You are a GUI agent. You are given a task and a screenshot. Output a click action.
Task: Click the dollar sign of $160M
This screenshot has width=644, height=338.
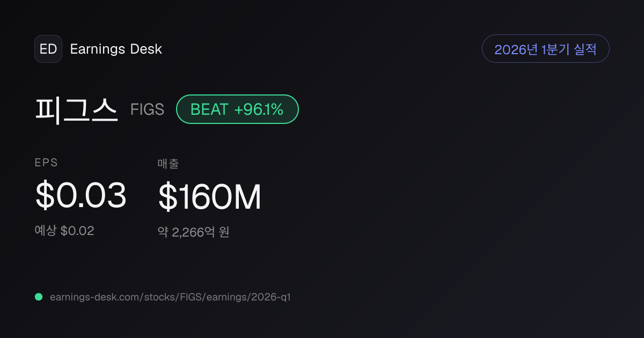coord(167,196)
